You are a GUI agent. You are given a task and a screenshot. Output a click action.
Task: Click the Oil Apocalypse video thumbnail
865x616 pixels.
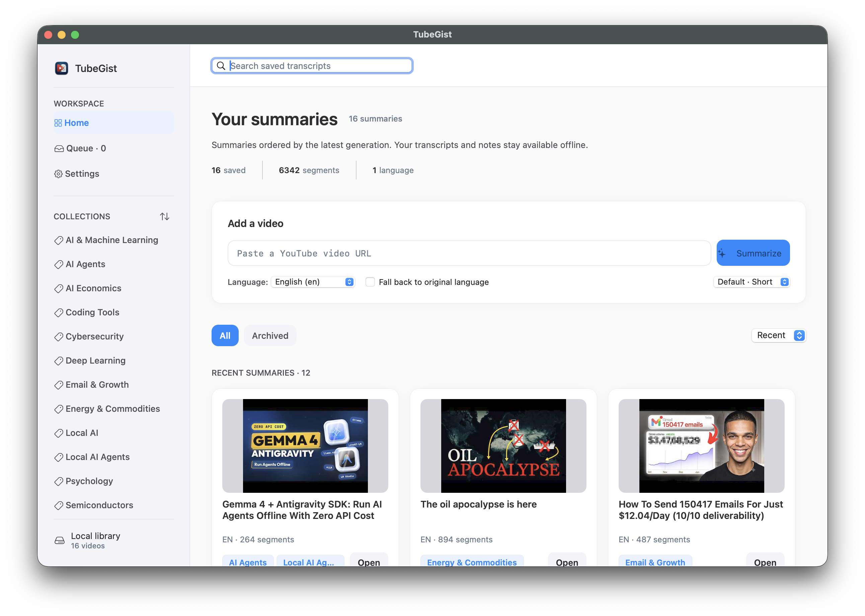[503, 446]
